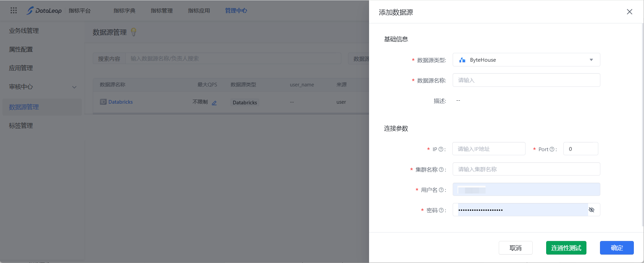Click the help icon beside 用户名

tap(441, 190)
